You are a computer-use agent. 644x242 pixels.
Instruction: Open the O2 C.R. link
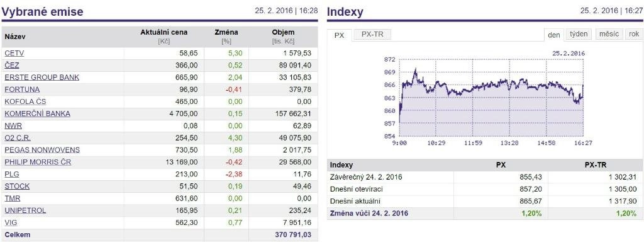click(18, 138)
